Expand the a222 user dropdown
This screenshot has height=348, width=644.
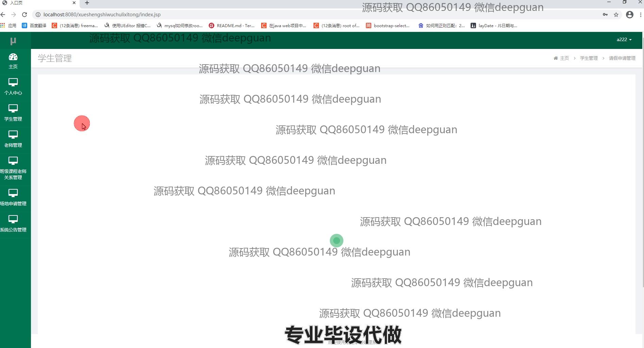click(x=624, y=39)
